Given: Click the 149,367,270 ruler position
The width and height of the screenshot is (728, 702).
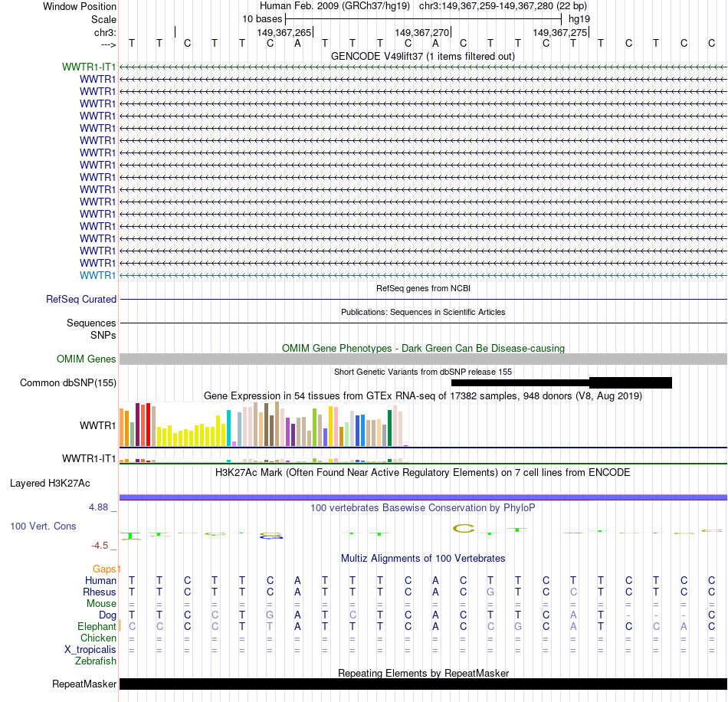Looking at the screenshot, I should click(422, 32).
